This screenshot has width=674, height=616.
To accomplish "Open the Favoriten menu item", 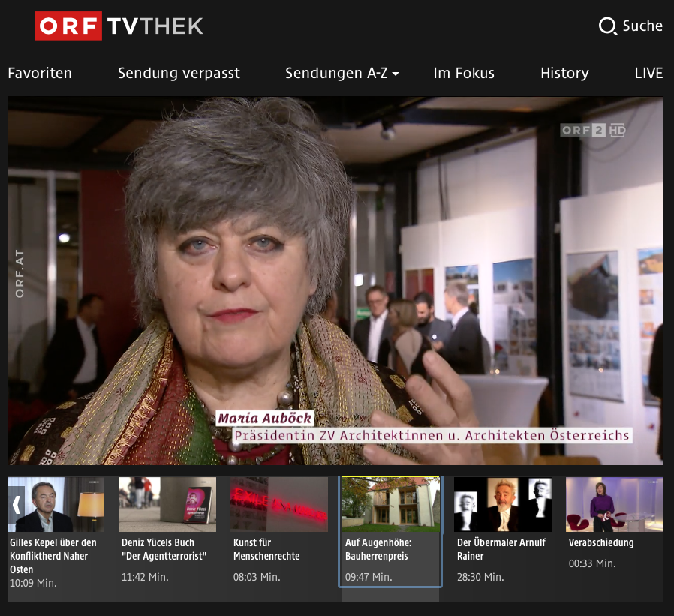I will [40, 73].
